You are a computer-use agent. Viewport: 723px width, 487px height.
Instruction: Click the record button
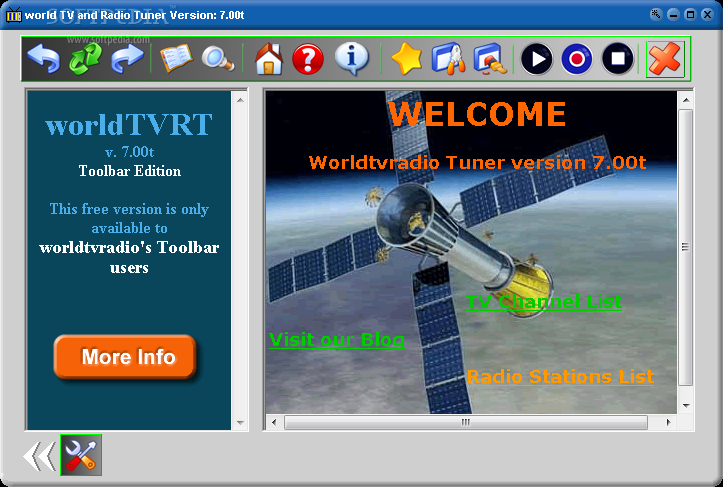coord(577,59)
